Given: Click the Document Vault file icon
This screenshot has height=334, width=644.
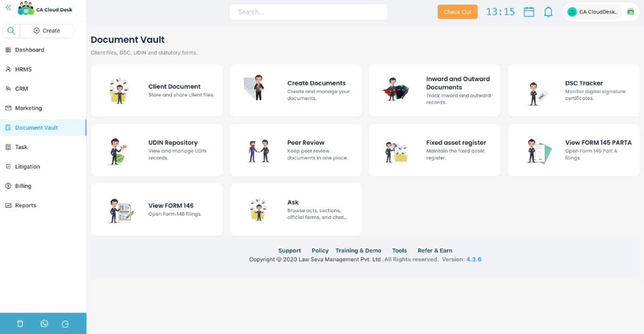Looking at the screenshot, I should [x=8, y=128].
